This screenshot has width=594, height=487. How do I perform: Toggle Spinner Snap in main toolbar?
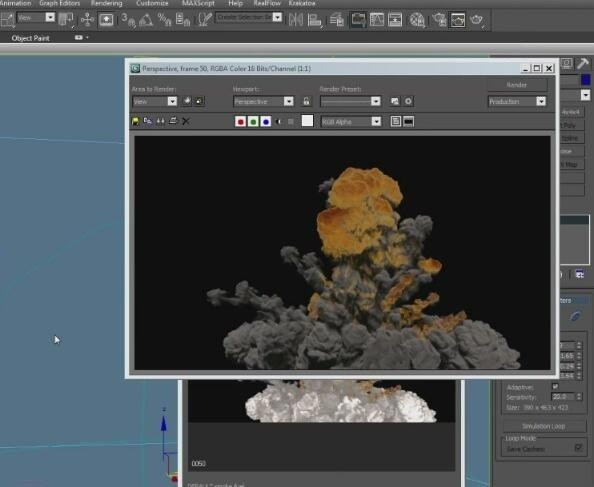(183, 20)
